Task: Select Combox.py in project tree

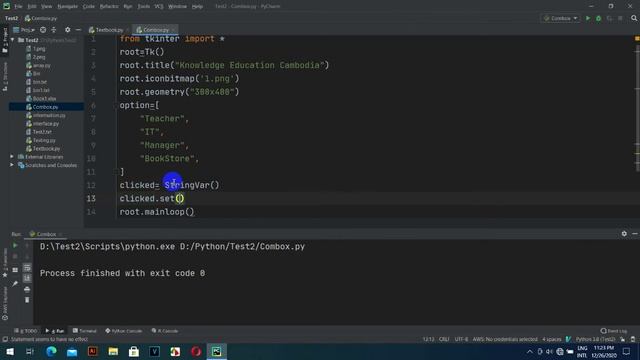Action: [x=46, y=107]
